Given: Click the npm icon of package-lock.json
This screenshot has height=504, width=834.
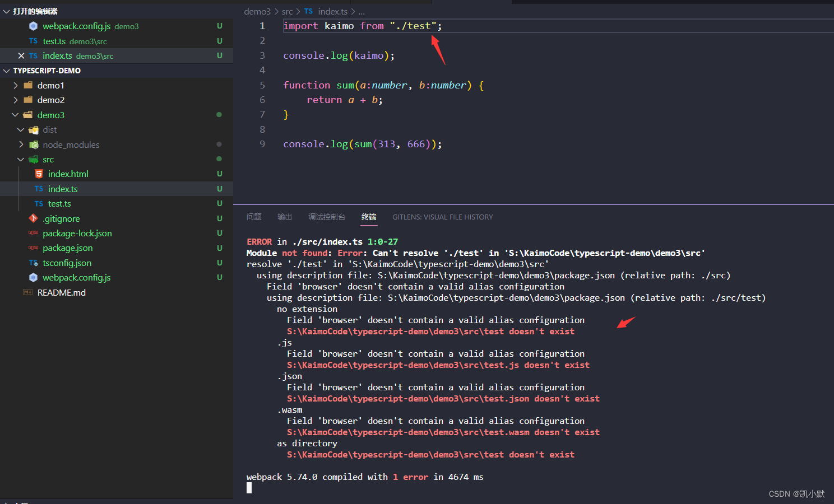Looking at the screenshot, I should (33, 233).
